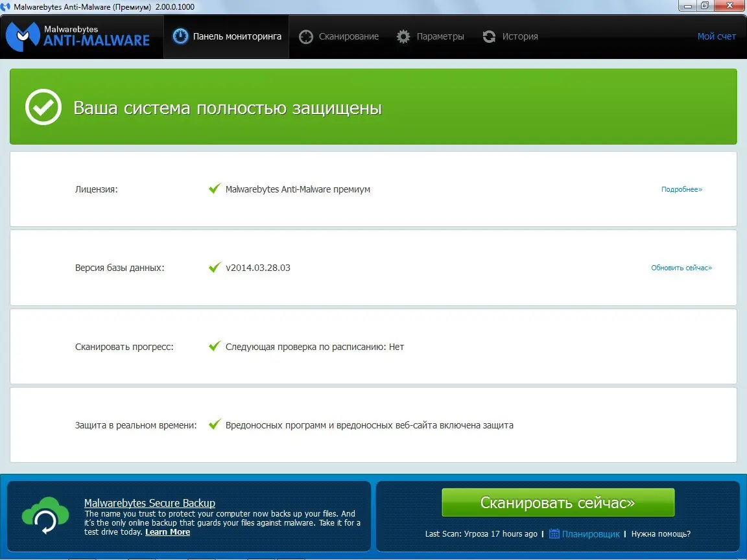
Task: Select the database version v2014.03.28.03 text
Action: click(257, 268)
